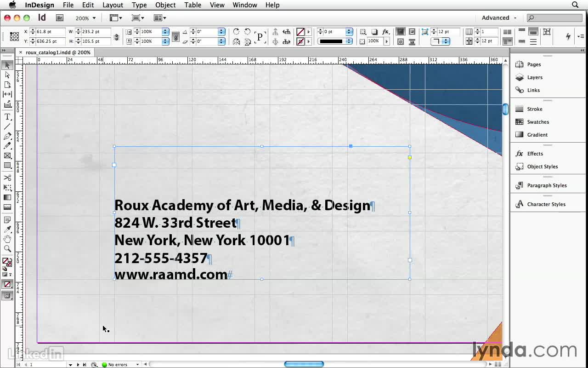The image size is (588, 368).
Task: Activate the Scissors tool
Action: click(7, 178)
